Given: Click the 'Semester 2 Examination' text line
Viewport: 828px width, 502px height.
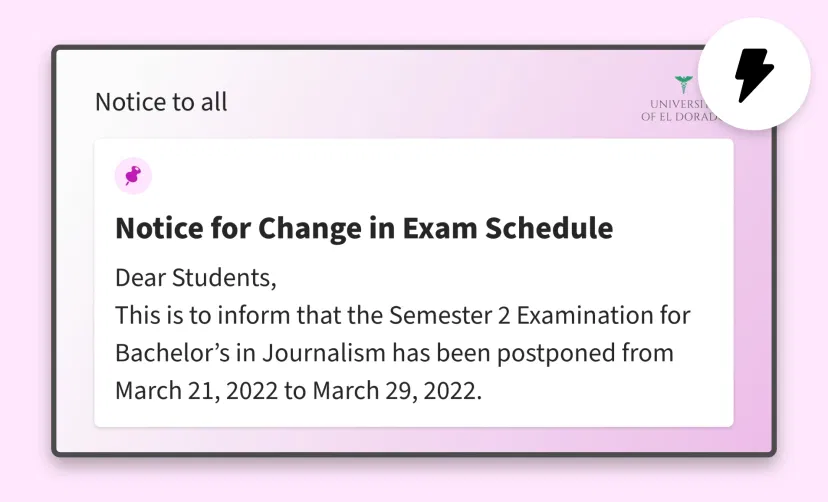Looking at the screenshot, I should (x=403, y=316).
